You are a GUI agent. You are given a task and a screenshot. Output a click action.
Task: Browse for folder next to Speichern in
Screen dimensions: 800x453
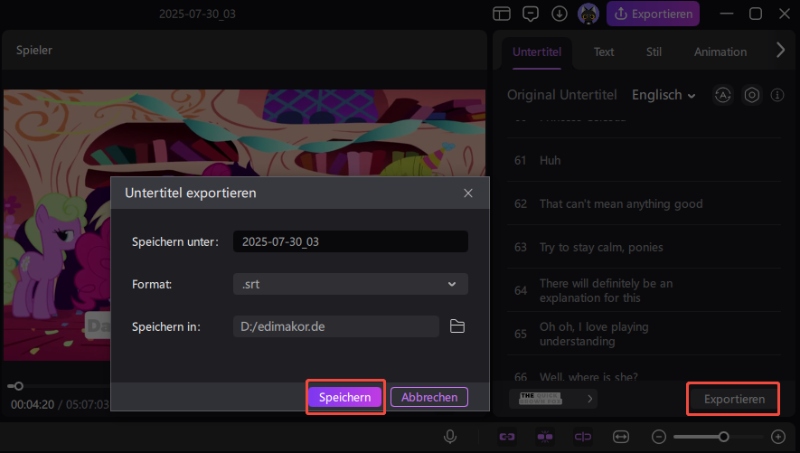(457, 326)
